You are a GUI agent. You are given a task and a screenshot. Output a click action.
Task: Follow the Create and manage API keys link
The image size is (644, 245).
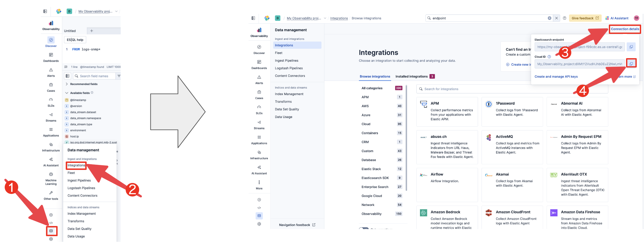(x=556, y=76)
